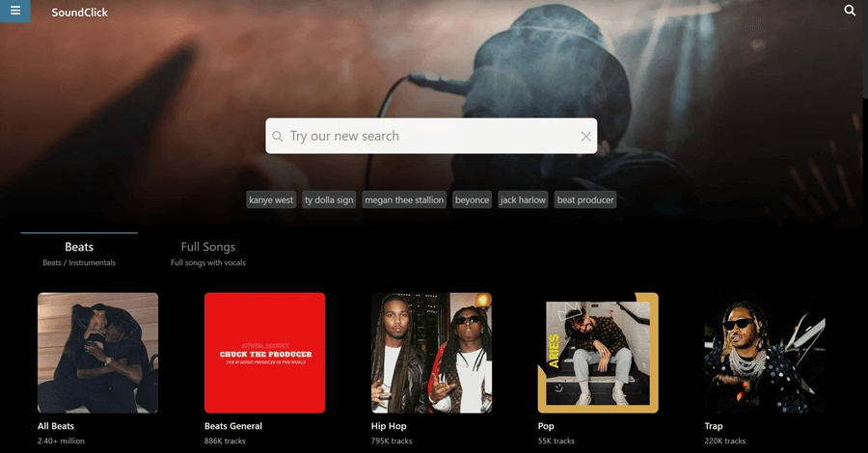The width and height of the screenshot is (868, 453).
Task: Open the hamburger menu
Action: [x=14, y=11]
